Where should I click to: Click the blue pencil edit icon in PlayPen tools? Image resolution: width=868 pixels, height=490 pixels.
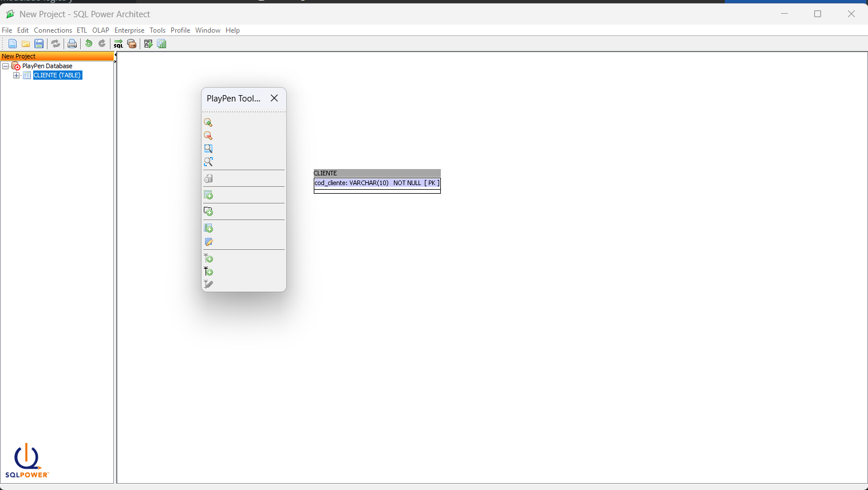(208, 242)
